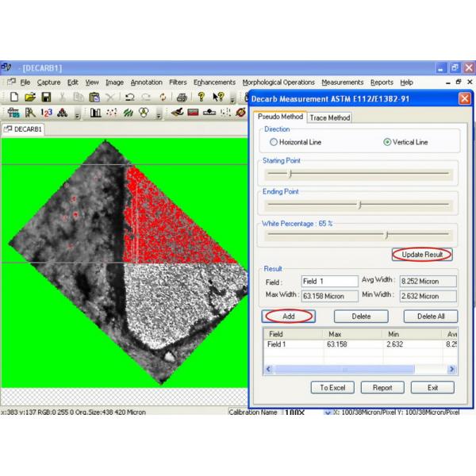This screenshot has height=476, width=476.
Task: Click the Open folder icon
Action: tap(30, 98)
